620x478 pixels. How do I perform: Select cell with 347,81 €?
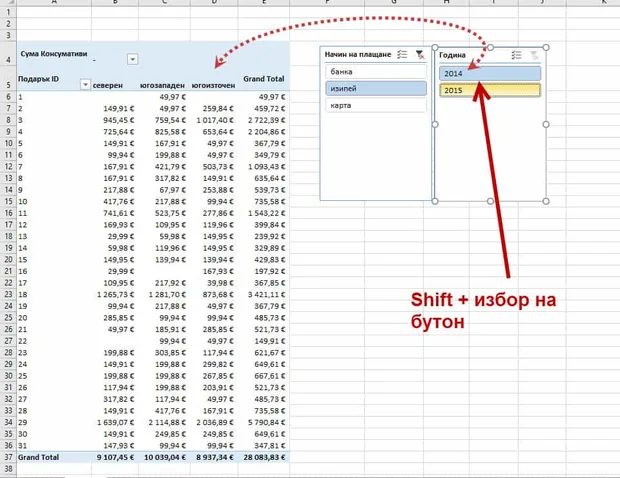click(x=264, y=446)
